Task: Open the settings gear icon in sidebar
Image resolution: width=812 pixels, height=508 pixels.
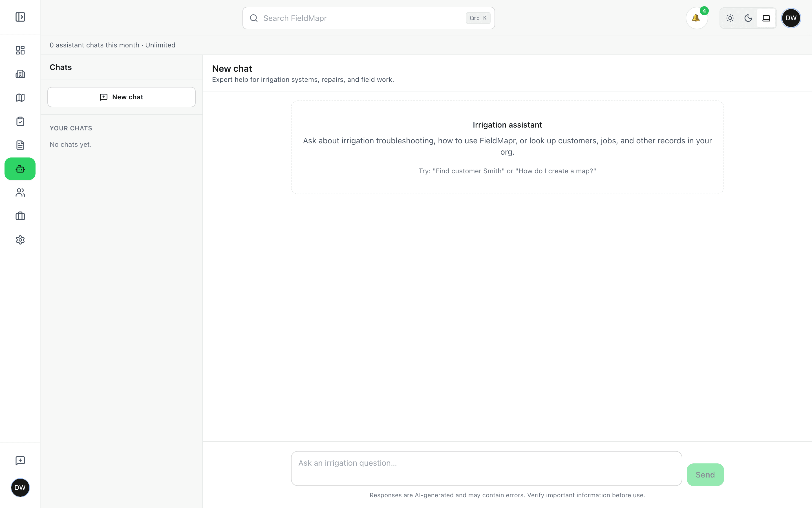Action: click(x=20, y=240)
